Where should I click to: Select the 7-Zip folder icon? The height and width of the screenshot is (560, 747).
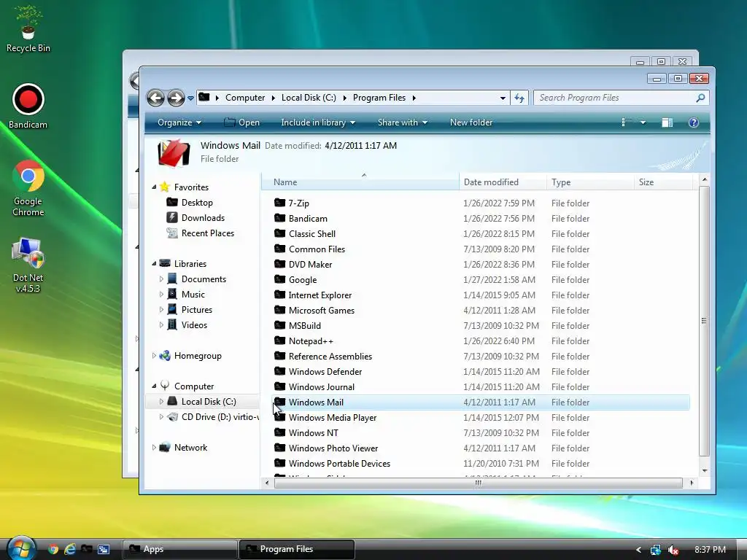[279, 203]
